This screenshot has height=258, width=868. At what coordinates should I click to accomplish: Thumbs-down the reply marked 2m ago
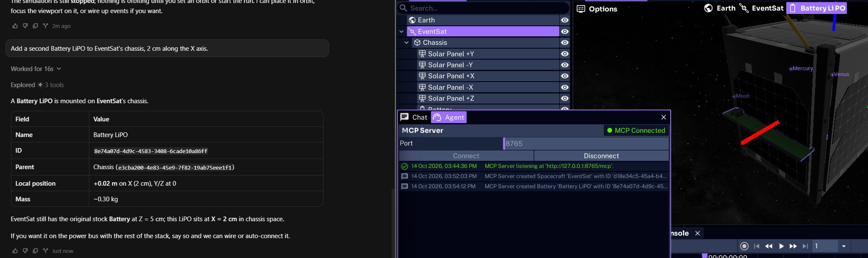(25, 26)
